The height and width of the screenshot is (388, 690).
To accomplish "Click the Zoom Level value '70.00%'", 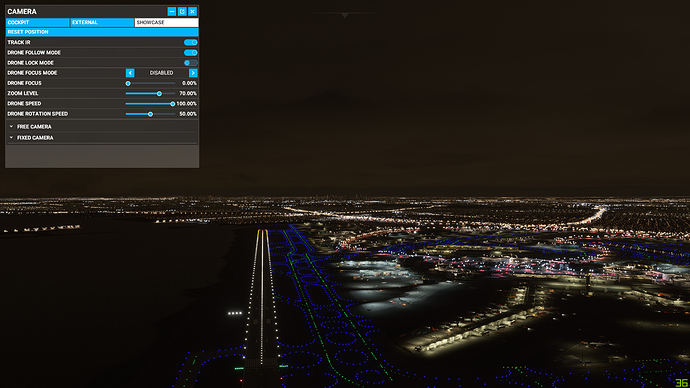I will [x=188, y=93].
